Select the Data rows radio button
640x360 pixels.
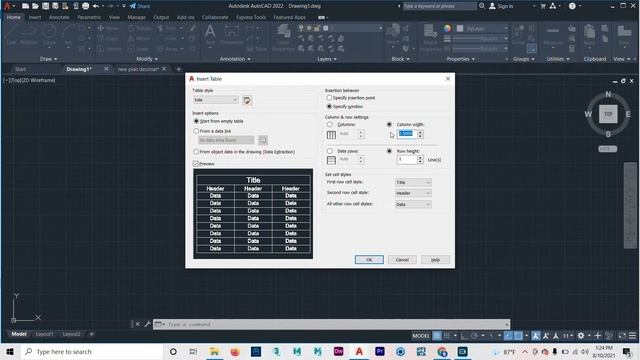330,151
